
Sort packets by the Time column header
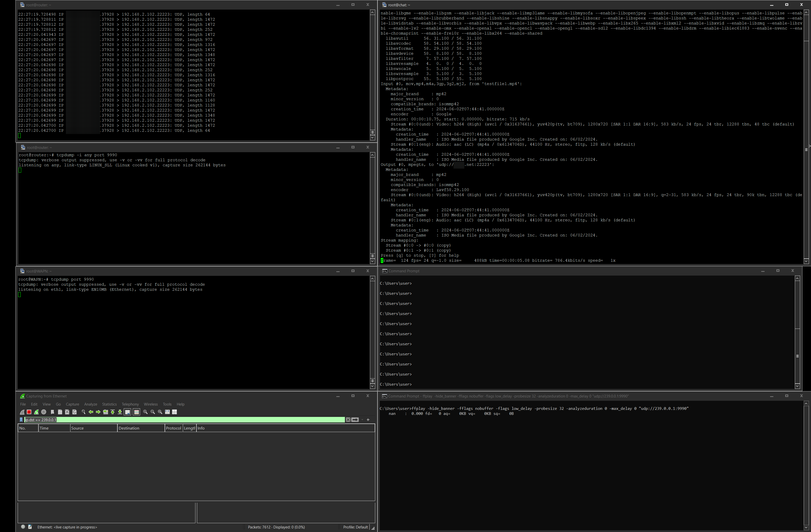click(x=54, y=428)
